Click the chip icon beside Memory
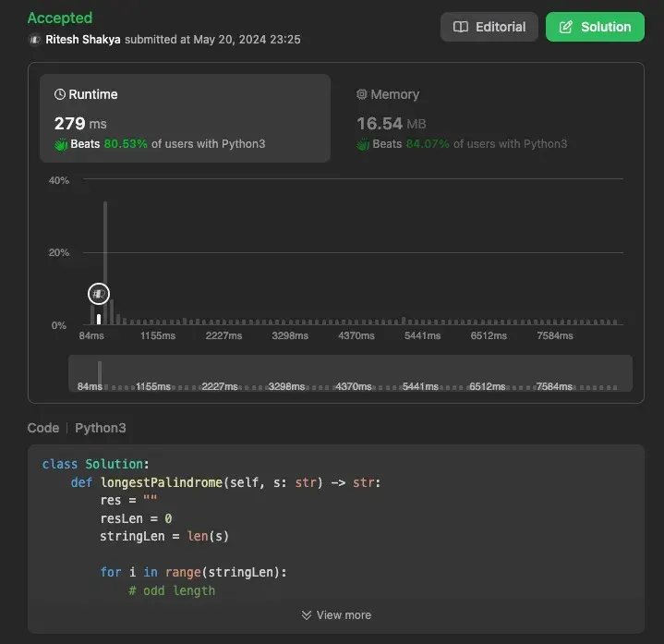 (362, 94)
